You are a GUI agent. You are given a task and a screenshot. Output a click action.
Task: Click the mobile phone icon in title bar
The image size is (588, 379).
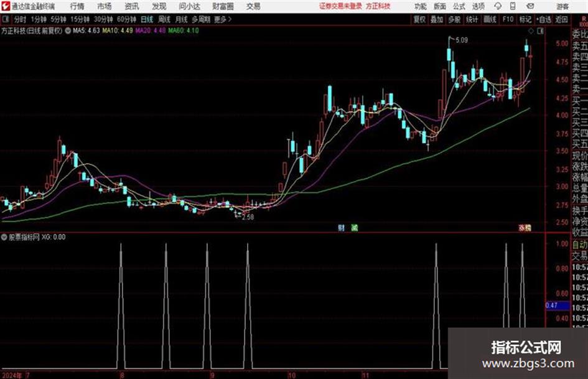tap(513, 6)
